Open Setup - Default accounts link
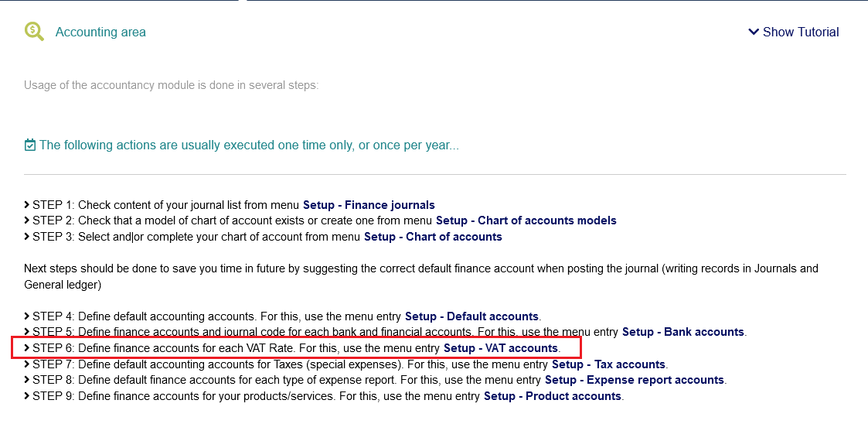868x441 pixels. pos(471,316)
